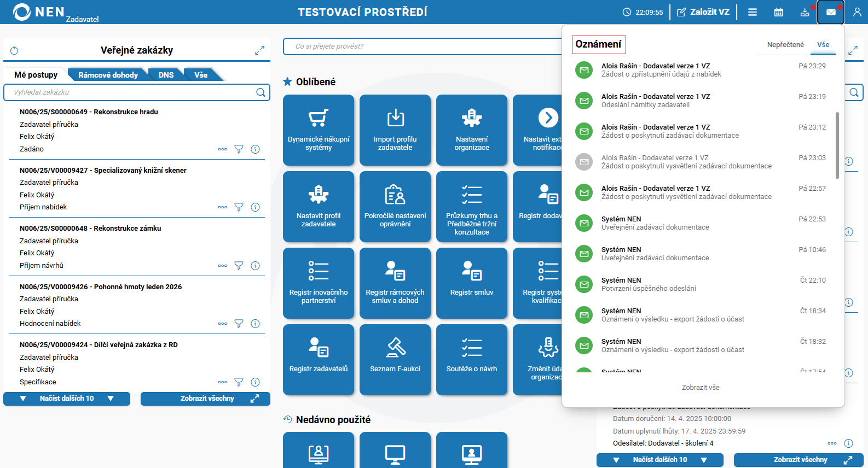Image resolution: width=868 pixels, height=468 pixels.
Task: Switch to DNS tab
Action: tap(166, 75)
